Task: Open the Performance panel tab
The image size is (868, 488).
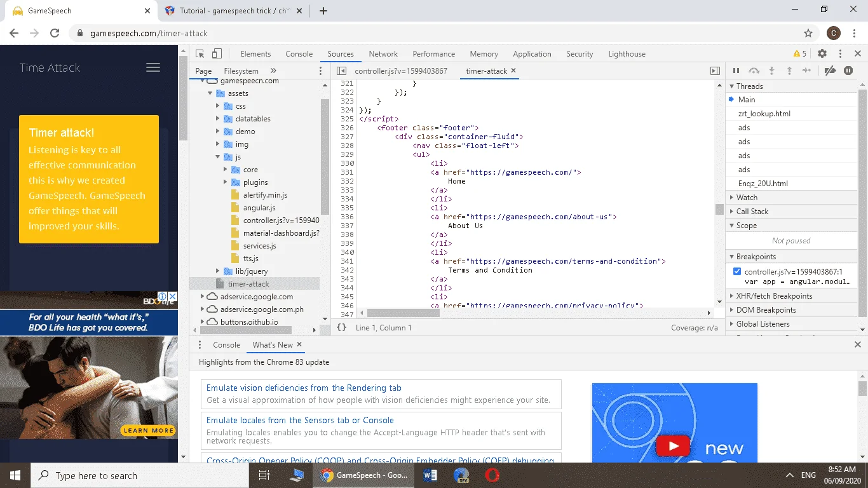Action: click(434, 54)
